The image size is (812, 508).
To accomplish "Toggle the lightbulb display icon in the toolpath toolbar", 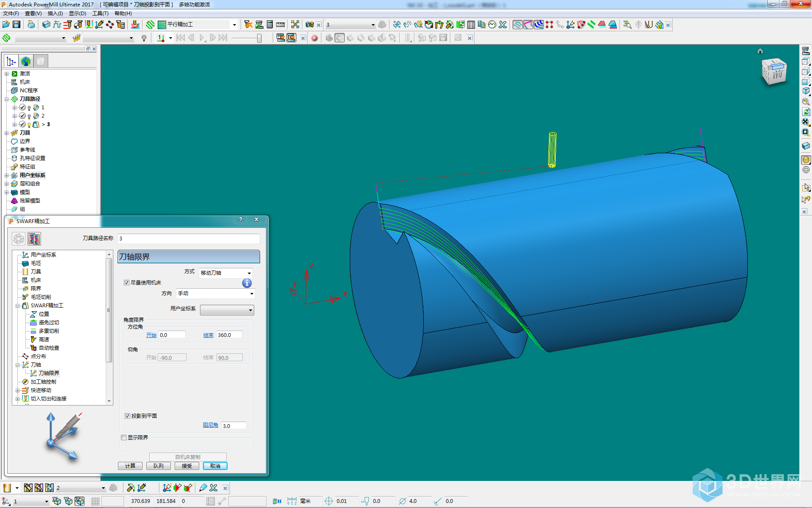I will pos(144,38).
